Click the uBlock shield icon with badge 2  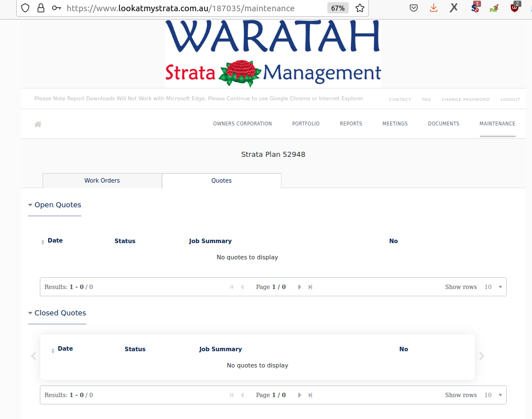(515, 7)
